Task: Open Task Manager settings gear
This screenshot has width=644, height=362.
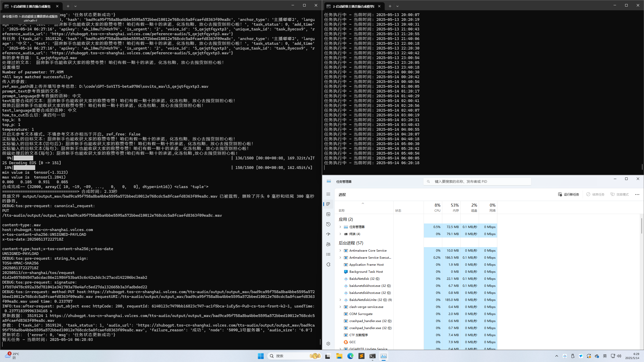Action: (x=328, y=344)
